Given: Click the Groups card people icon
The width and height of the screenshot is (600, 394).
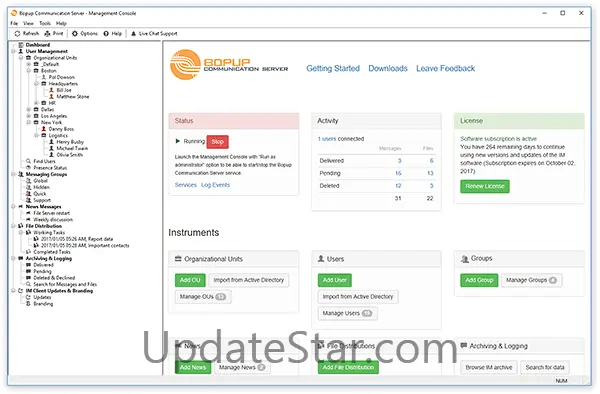Looking at the screenshot, I should [x=465, y=259].
